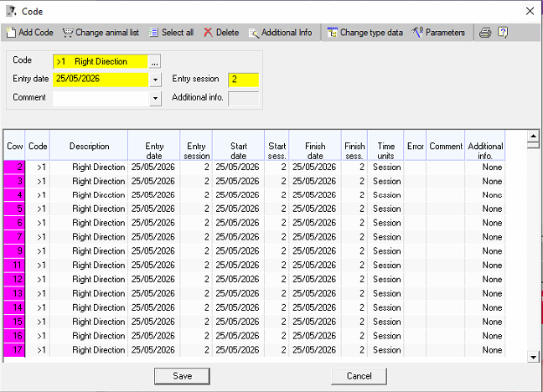Click the Entry session field

244,80
